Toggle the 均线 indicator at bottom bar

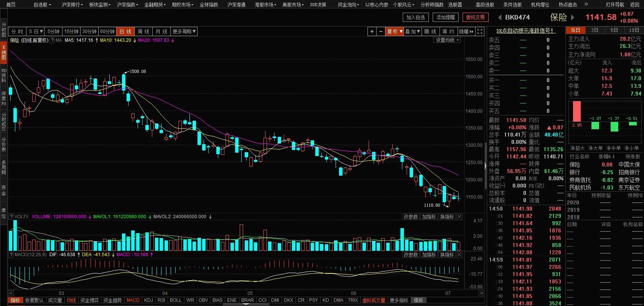tap(71, 300)
